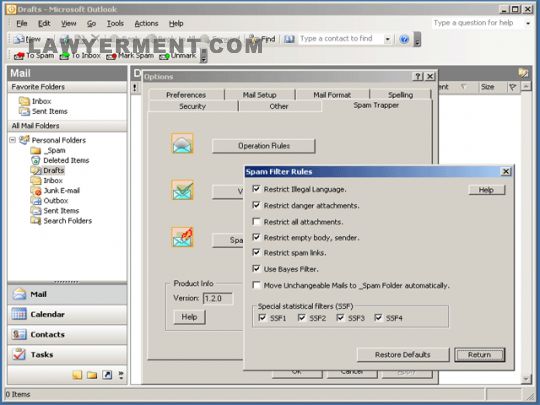The height and width of the screenshot is (405, 540).
Task: Open the Junk E-mail folder
Action: coord(55,190)
